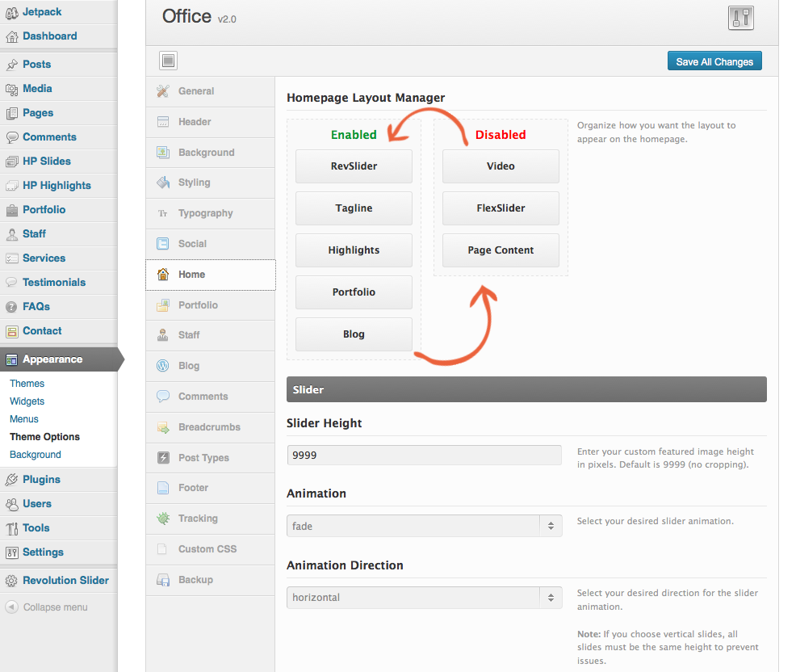This screenshot has height=672, width=796.
Task: Open the Typography options tab
Action: [210, 213]
